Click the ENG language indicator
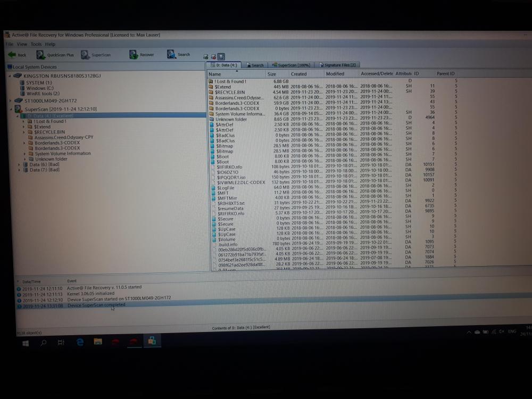Viewport: 532px width, 399px height. tap(512, 331)
